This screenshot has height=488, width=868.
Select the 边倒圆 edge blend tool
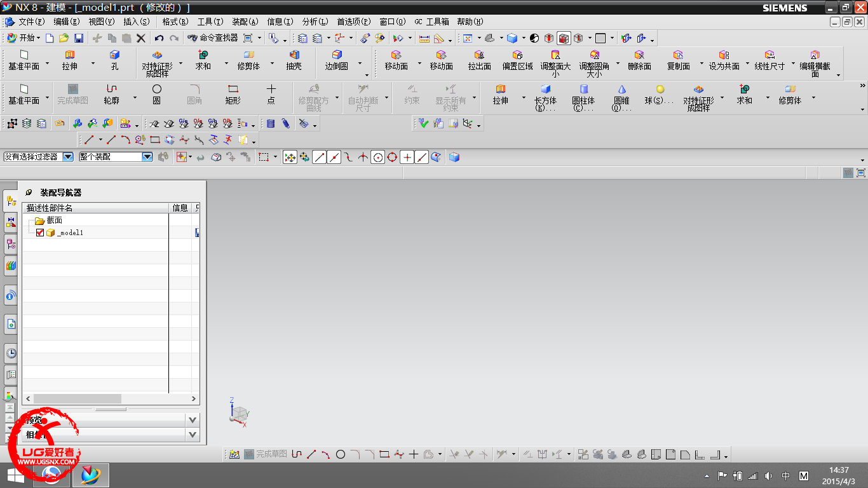pos(337,60)
